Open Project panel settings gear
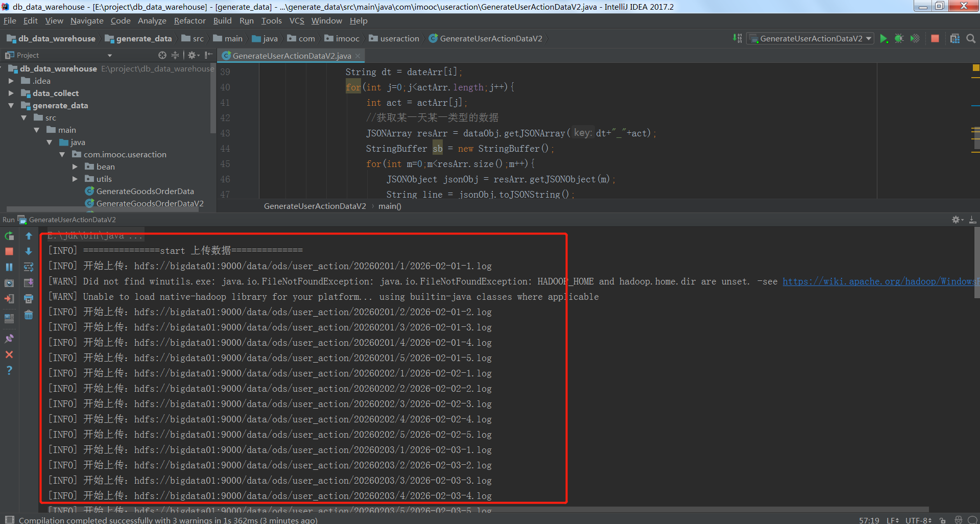 pyautogui.click(x=193, y=55)
